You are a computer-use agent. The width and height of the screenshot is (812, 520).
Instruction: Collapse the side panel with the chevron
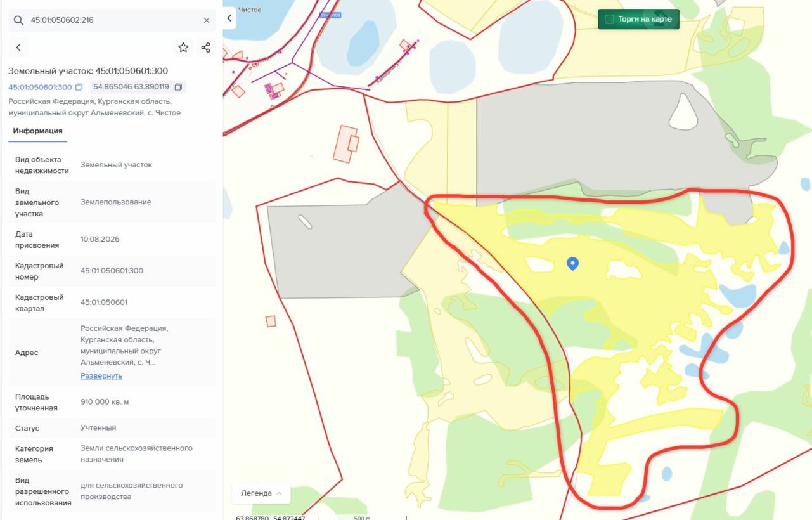pos(229,18)
